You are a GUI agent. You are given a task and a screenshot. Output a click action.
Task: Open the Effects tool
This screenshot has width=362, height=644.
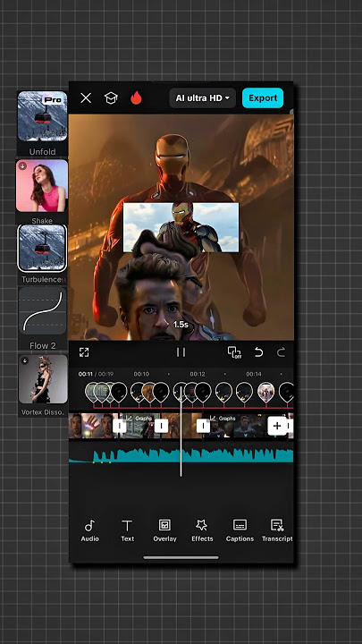[x=202, y=530]
